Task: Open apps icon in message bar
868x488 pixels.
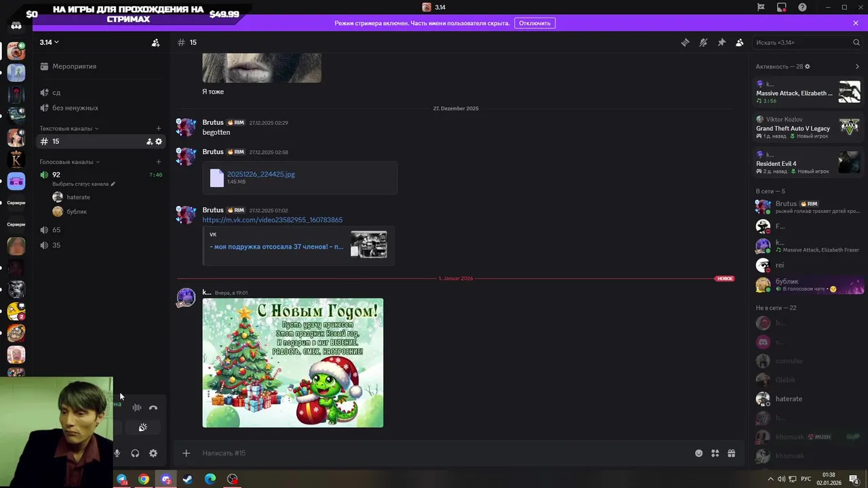Action: (x=715, y=453)
